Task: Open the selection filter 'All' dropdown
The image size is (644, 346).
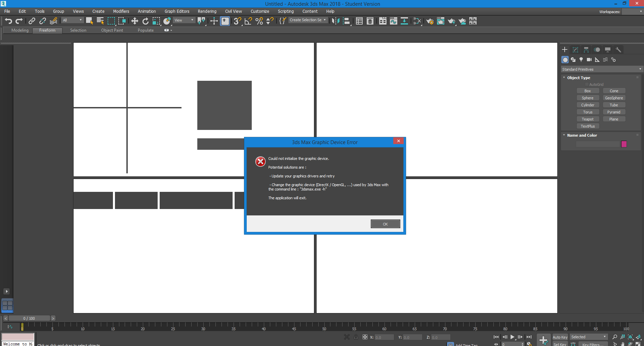Action: click(x=72, y=20)
